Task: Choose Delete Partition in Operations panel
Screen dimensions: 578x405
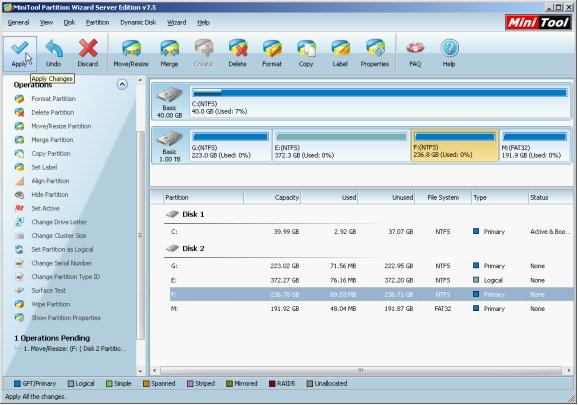Action: (x=53, y=112)
